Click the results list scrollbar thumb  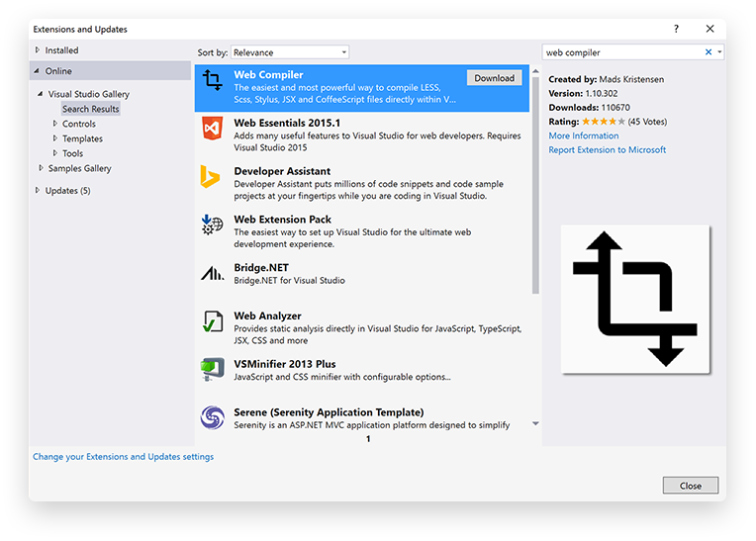click(x=535, y=186)
